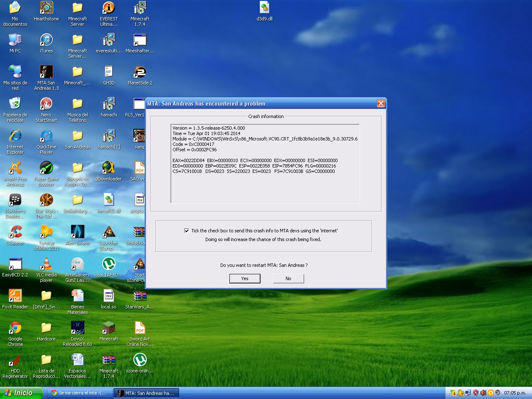This screenshot has width=532, height=399.
Task: Select the Musica del Telefono folder
Action: [x=77, y=110]
